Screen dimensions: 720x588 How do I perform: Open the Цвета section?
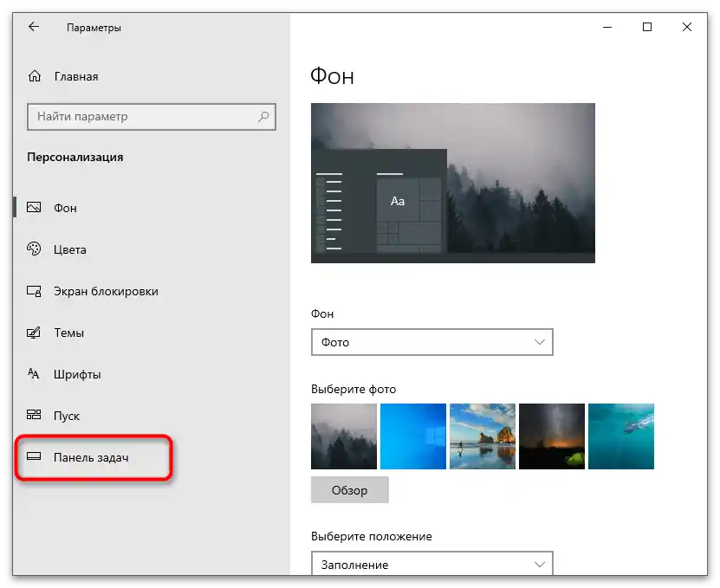point(70,249)
